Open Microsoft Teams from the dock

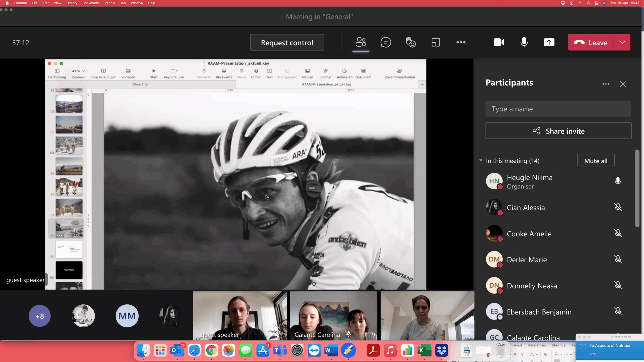click(280, 350)
